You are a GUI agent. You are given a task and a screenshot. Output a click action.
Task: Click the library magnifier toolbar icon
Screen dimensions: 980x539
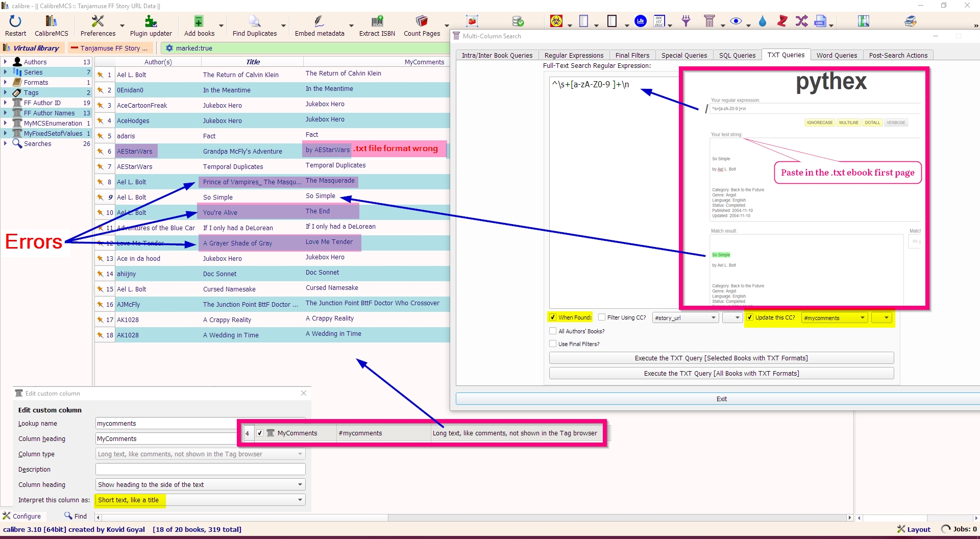pos(864,21)
